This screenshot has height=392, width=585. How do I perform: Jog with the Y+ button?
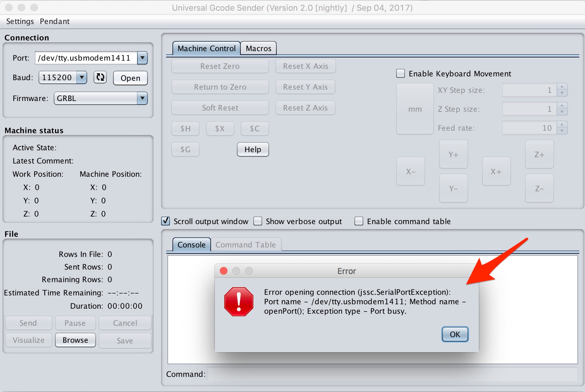click(453, 154)
